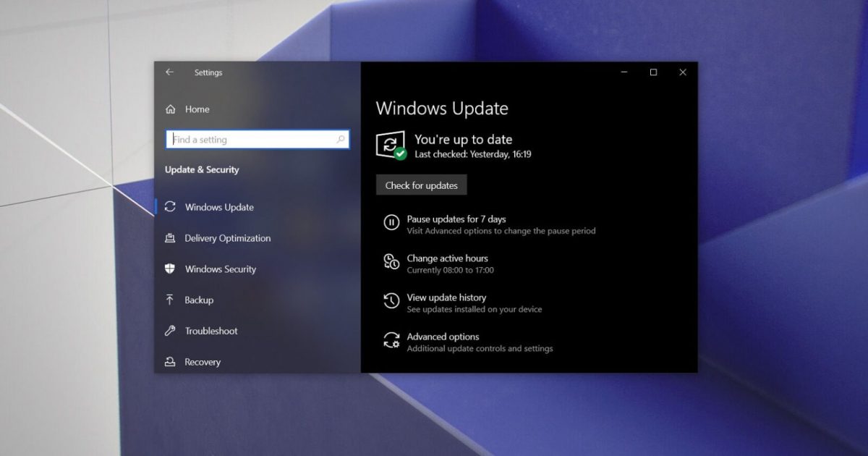Screen dimensions: 868x456
Task: Click the Backup upload arrow icon
Action: point(170,300)
